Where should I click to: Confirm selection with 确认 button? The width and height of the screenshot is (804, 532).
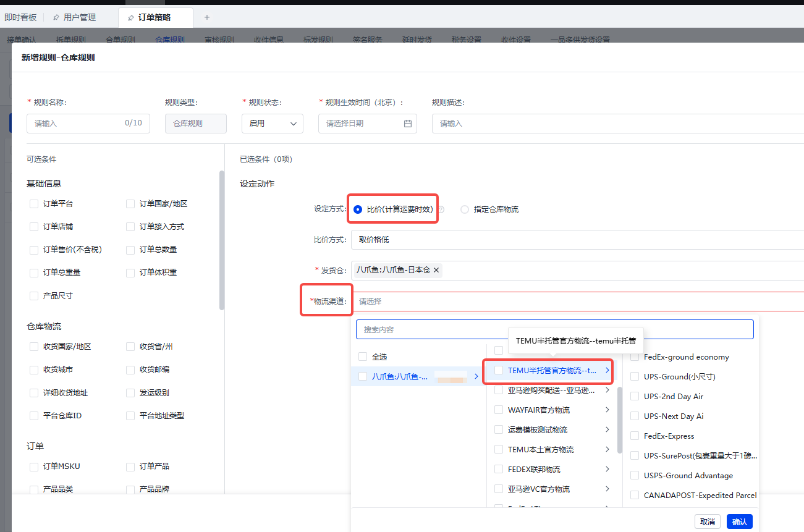point(740,522)
